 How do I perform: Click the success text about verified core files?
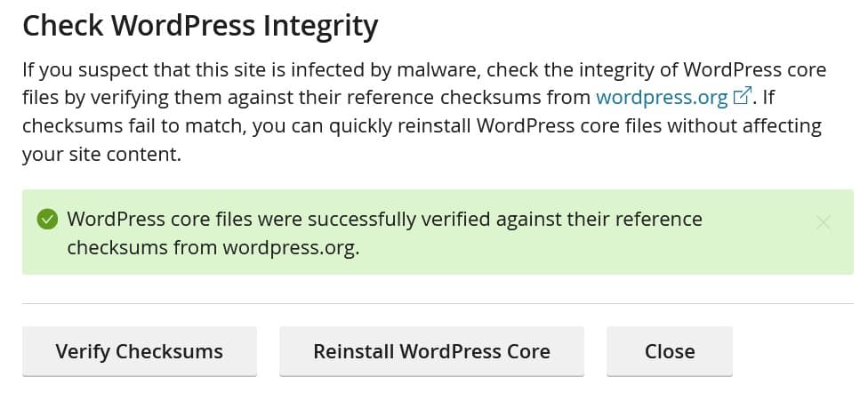[384, 219]
